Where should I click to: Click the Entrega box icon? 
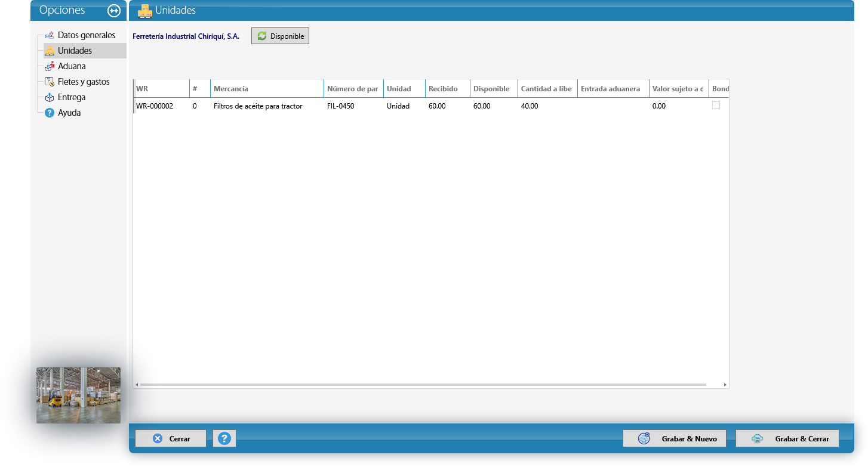50,98
